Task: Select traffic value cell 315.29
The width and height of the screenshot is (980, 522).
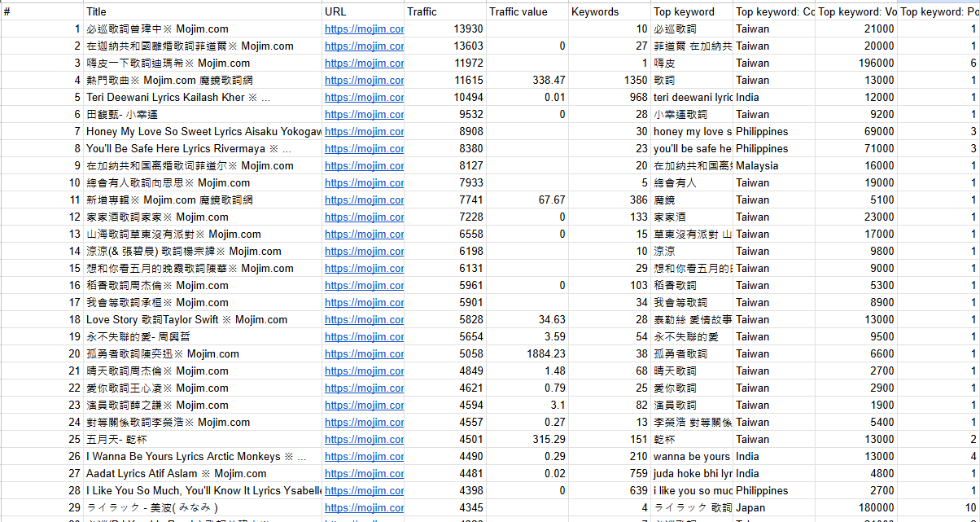Action: click(x=527, y=439)
